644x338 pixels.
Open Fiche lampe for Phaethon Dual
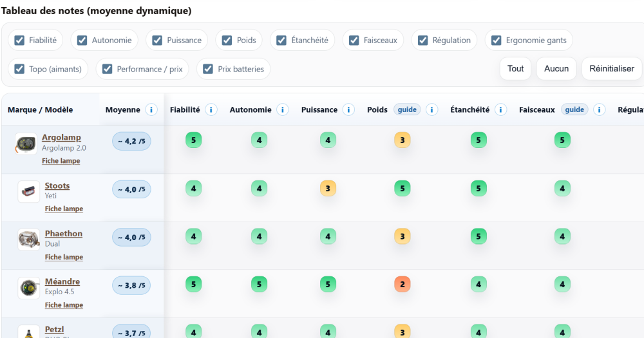pyautogui.click(x=64, y=257)
